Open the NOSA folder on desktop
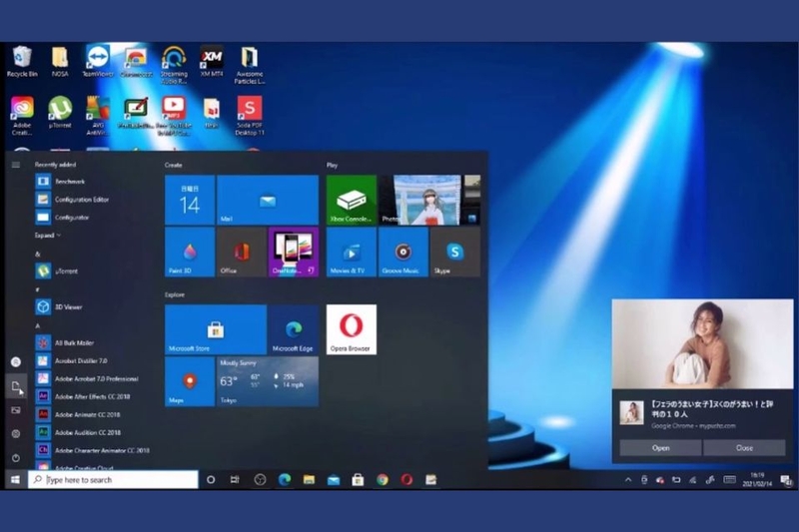The width and height of the screenshot is (799, 532). point(60,61)
